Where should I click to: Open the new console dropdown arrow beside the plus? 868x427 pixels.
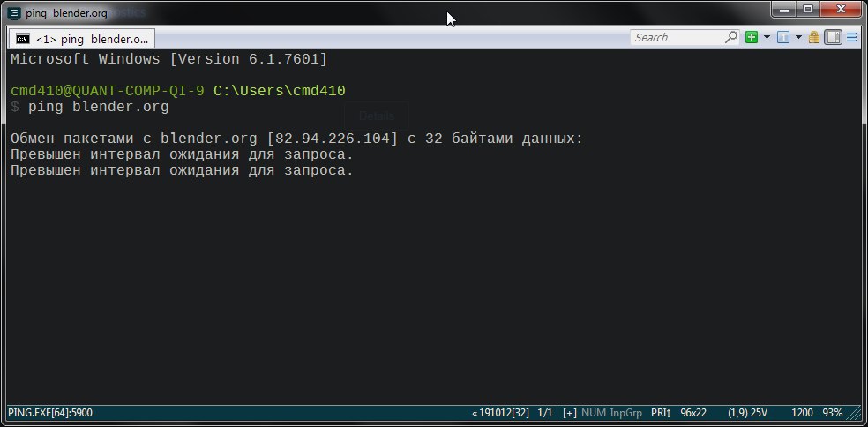[767, 38]
